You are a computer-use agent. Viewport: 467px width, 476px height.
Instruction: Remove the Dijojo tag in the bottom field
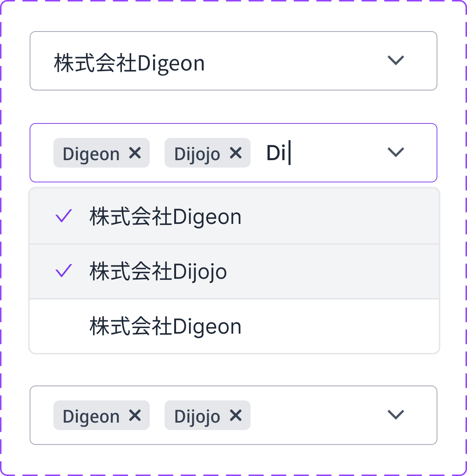tap(236, 415)
